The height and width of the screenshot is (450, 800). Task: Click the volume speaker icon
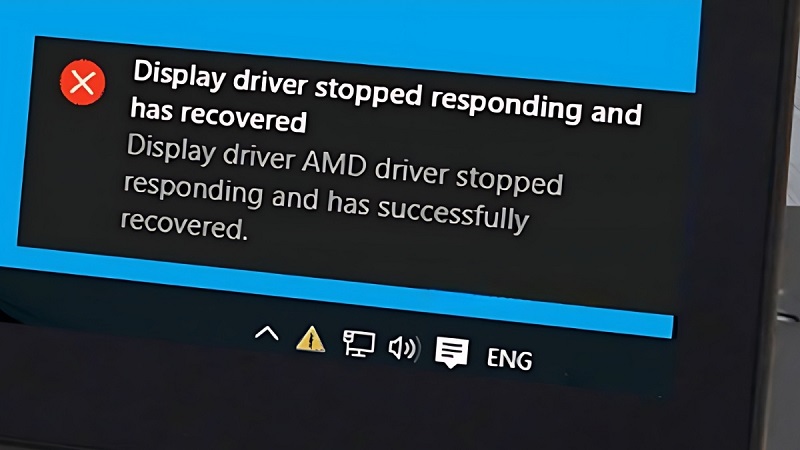tap(404, 348)
